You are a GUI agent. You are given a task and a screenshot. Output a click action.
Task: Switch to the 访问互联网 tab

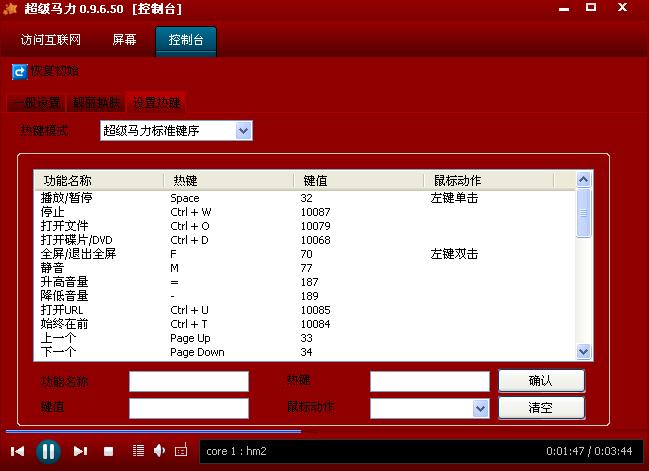pyautogui.click(x=51, y=40)
